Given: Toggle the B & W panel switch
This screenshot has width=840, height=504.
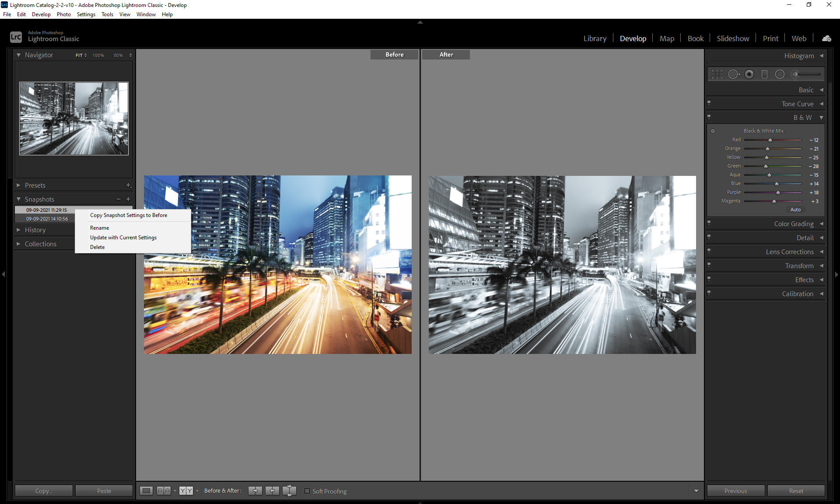Looking at the screenshot, I should click(x=710, y=117).
